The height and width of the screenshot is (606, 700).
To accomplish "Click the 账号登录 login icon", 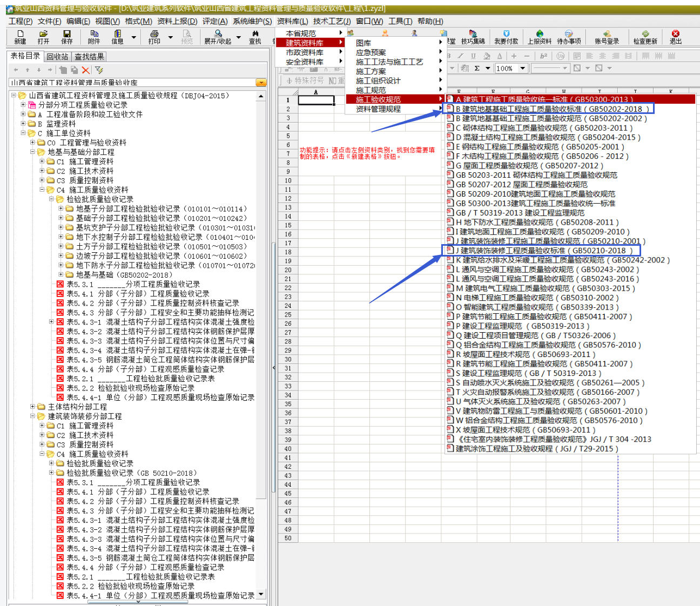I will tap(607, 37).
